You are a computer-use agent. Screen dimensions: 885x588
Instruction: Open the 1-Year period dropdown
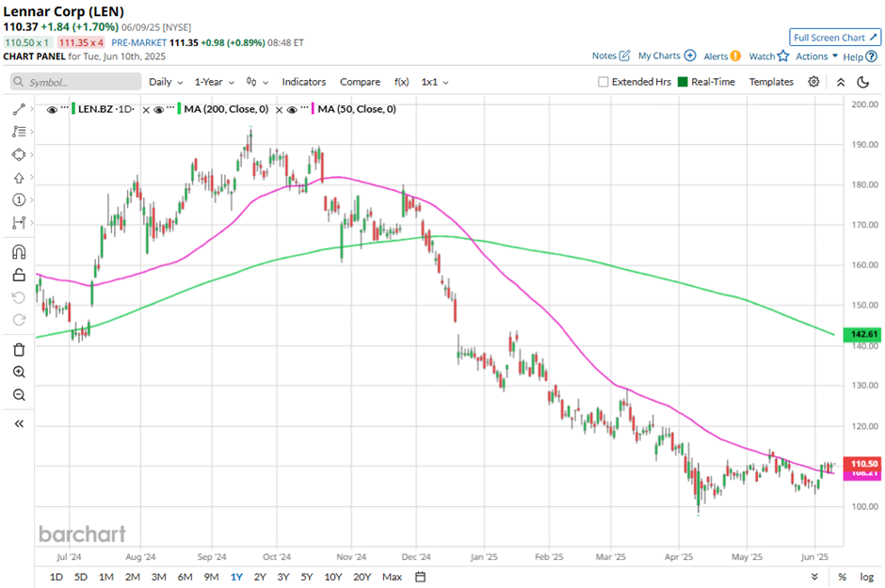[x=214, y=82]
